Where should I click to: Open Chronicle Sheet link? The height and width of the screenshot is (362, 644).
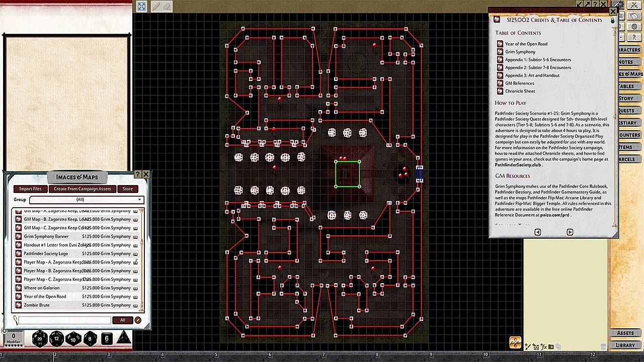point(520,91)
